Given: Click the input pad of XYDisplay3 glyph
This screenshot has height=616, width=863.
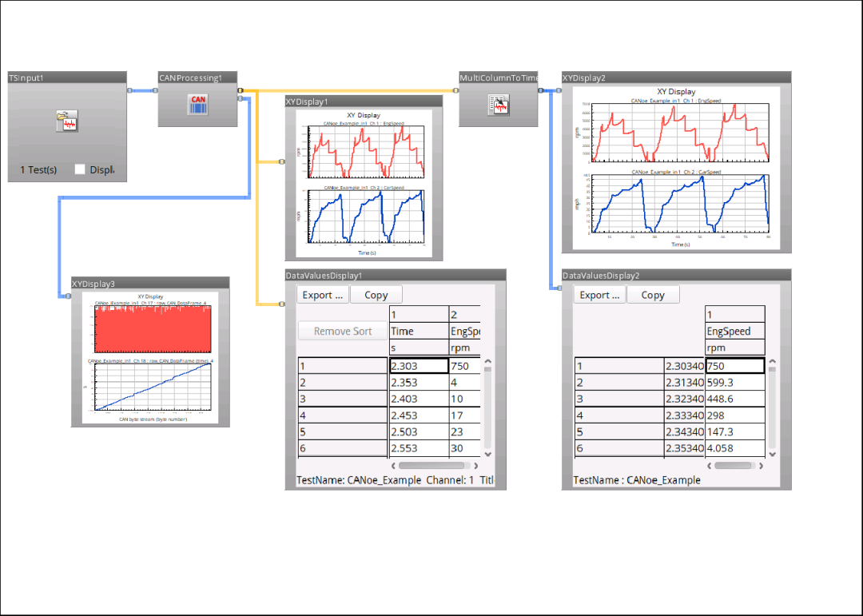Looking at the screenshot, I should point(68,296).
